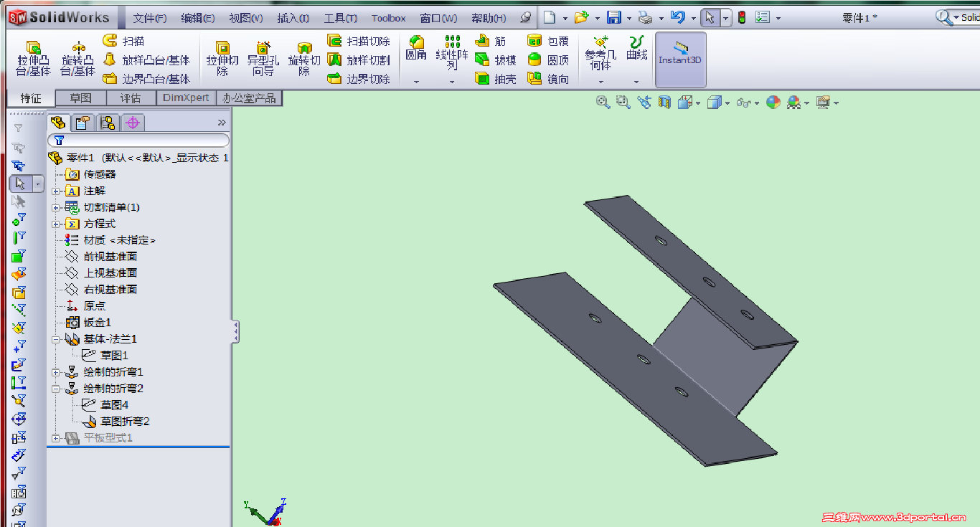Screen dimensions: 980x527
Task: Click the Hide/Show Items glasses icon
Action: (743, 103)
